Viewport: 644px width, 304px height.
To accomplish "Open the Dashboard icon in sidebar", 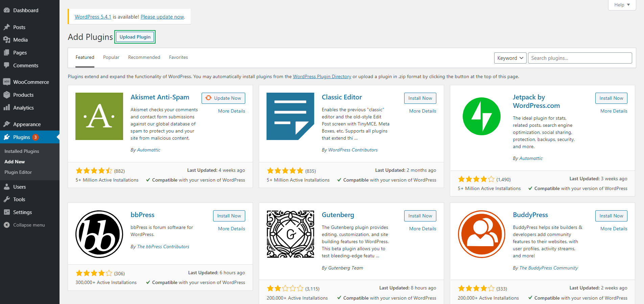I will [x=7, y=10].
